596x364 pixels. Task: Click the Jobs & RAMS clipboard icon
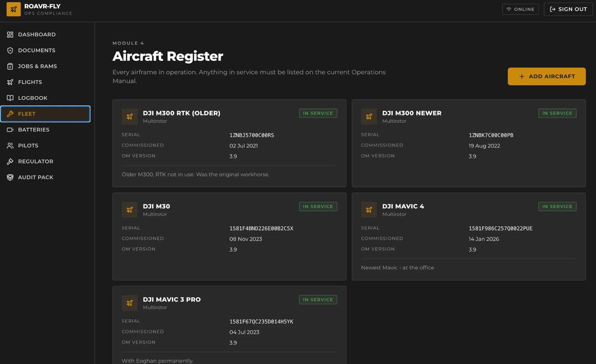coord(10,66)
